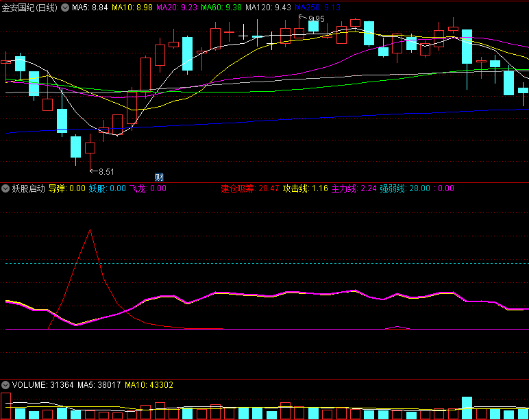
Task: Click the volume MA10: 43302 label
Action: click(x=149, y=384)
